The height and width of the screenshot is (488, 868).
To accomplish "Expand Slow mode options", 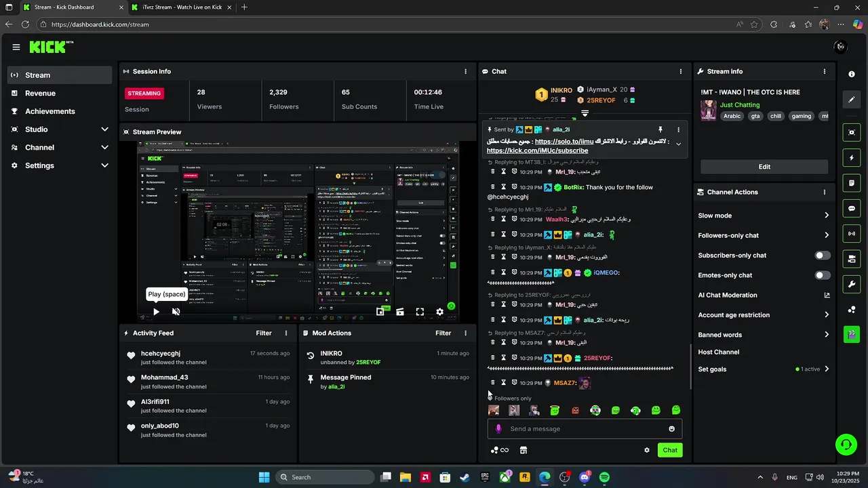I will coord(827,216).
